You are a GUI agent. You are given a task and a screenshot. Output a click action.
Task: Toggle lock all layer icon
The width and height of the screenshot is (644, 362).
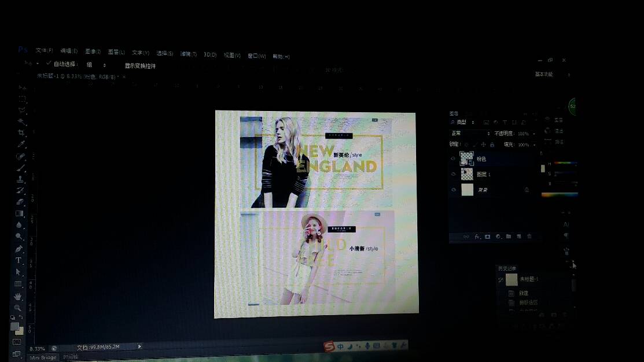(492, 145)
